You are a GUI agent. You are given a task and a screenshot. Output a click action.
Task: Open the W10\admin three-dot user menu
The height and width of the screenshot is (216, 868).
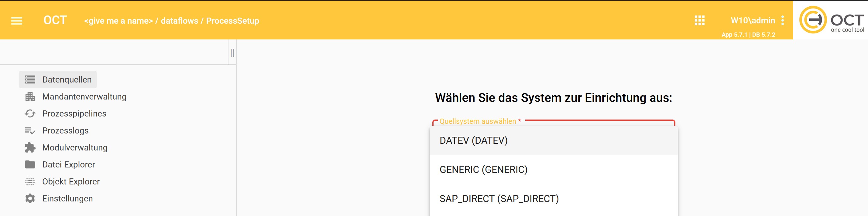pos(782,21)
